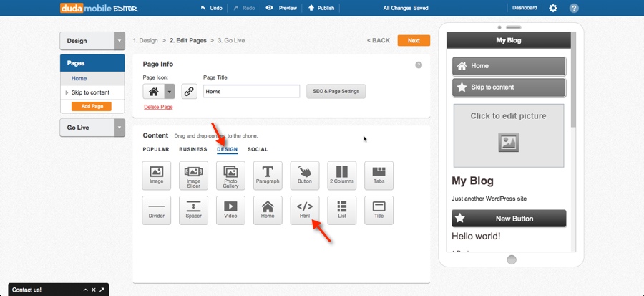Click Skip to content in phone preview
This screenshot has height=296, width=644.
509,87
